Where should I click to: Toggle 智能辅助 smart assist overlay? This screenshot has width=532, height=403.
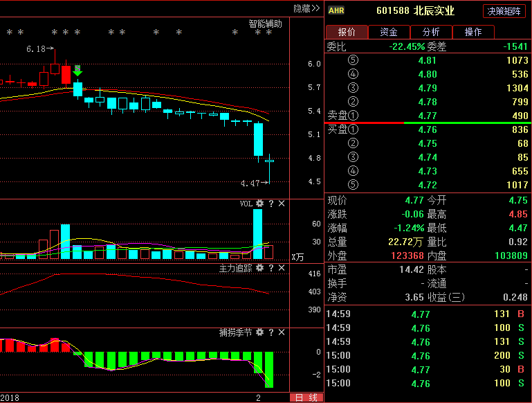[266, 24]
